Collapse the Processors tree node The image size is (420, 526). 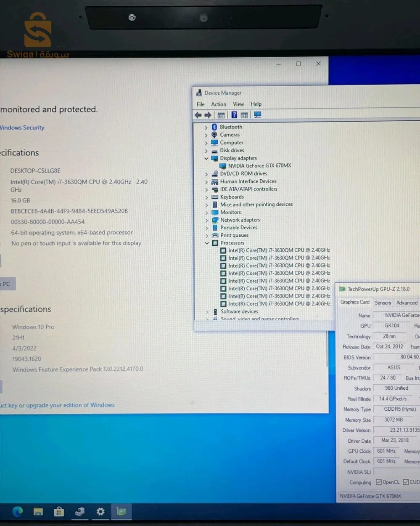[207, 243]
